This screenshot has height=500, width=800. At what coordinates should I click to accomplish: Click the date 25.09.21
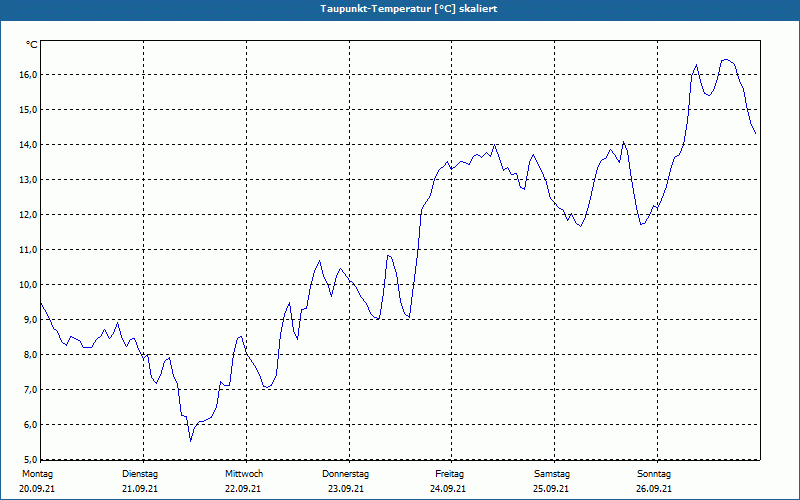tap(551, 489)
